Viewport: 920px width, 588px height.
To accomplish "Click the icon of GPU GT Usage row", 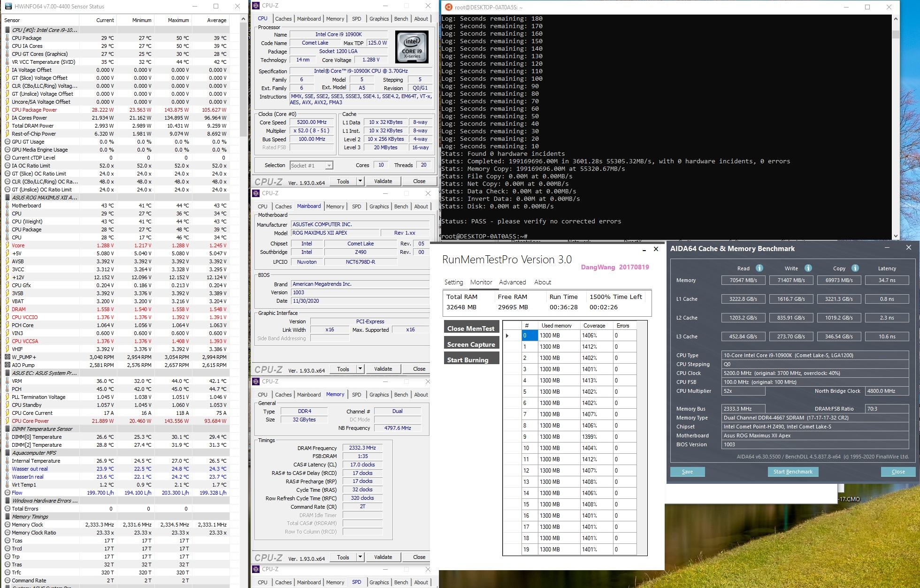I will [x=7, y=142].
